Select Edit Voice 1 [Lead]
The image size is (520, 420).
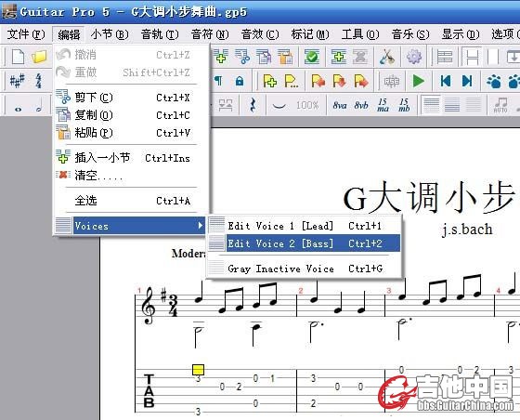304,226
